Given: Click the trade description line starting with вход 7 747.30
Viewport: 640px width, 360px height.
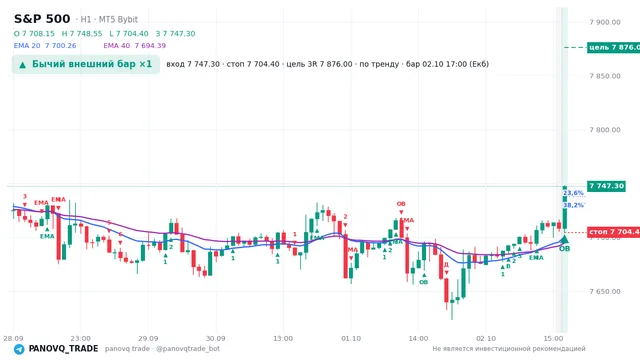Looking at the screenshot, I should (x=327, y=64).
